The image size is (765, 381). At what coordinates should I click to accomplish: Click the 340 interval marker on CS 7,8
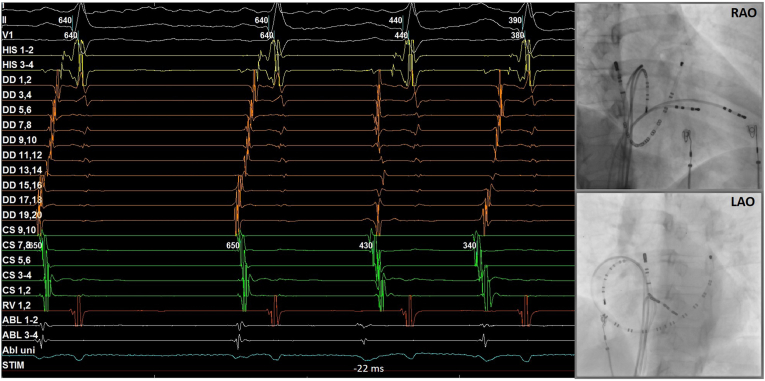coord(469,245)
